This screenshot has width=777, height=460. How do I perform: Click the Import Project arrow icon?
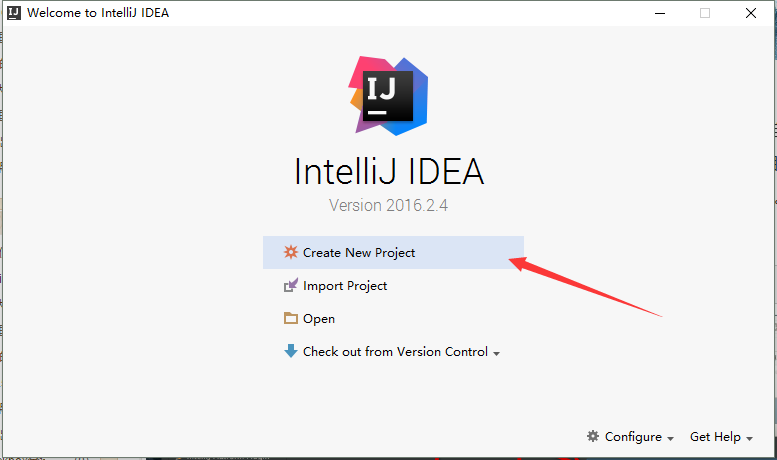pyautogui.click(x=290, y=285)
